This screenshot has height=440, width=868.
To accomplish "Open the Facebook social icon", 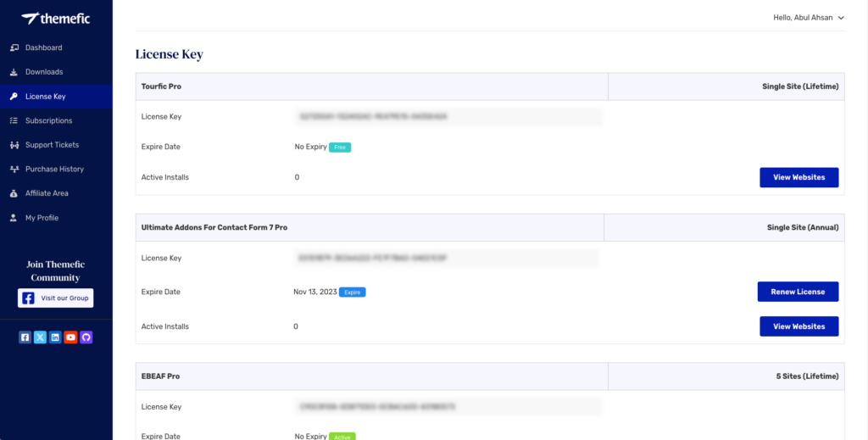I will [25, 337].
